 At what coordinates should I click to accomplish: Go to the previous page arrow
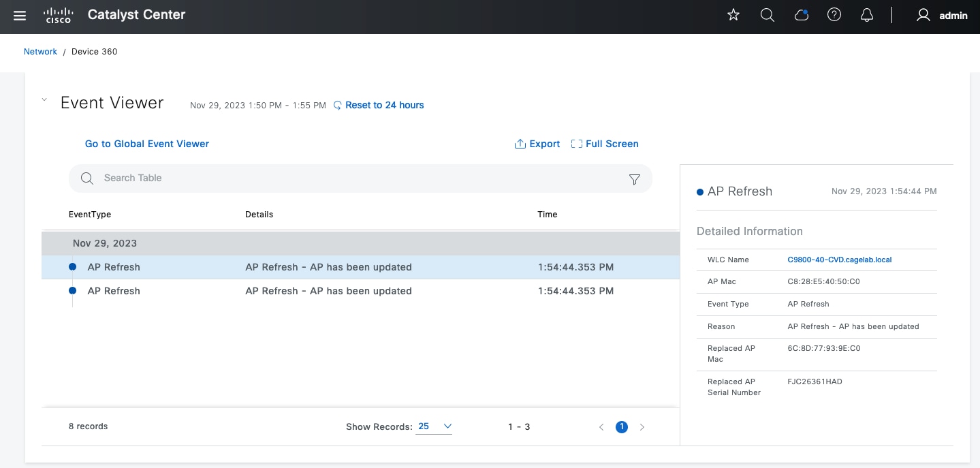(601, 427)
